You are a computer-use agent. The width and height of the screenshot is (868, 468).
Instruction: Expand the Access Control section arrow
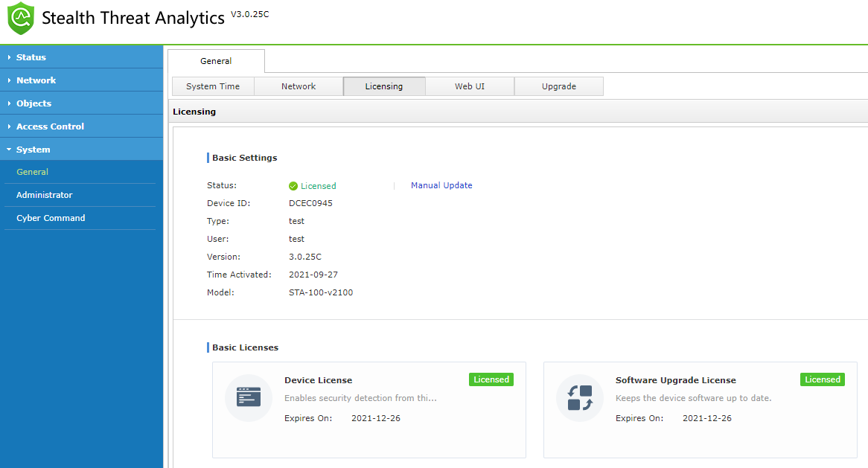point(9,126)
